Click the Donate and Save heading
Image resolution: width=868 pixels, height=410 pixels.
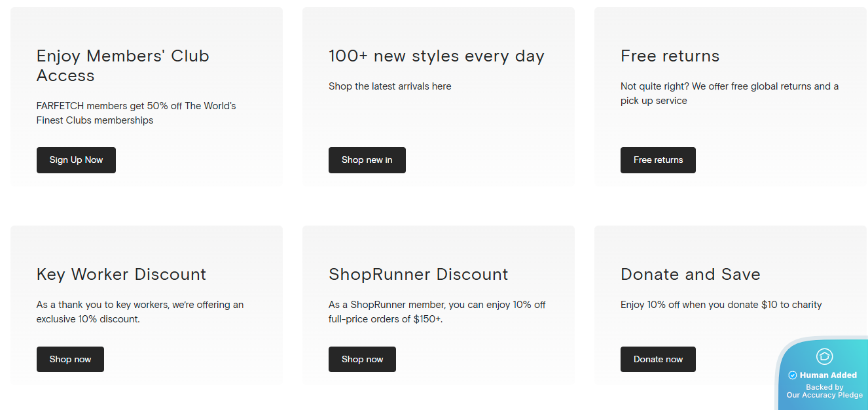690,275
